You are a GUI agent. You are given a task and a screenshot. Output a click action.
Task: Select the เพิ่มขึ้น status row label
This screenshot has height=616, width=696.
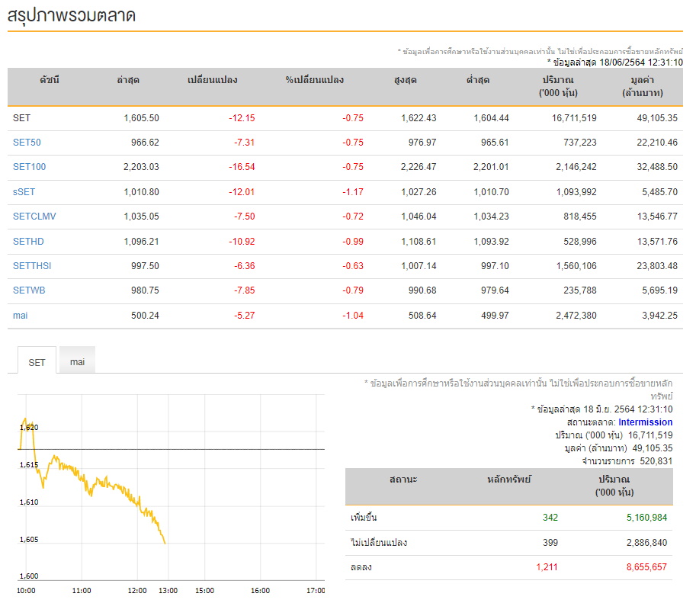[364, 518]
